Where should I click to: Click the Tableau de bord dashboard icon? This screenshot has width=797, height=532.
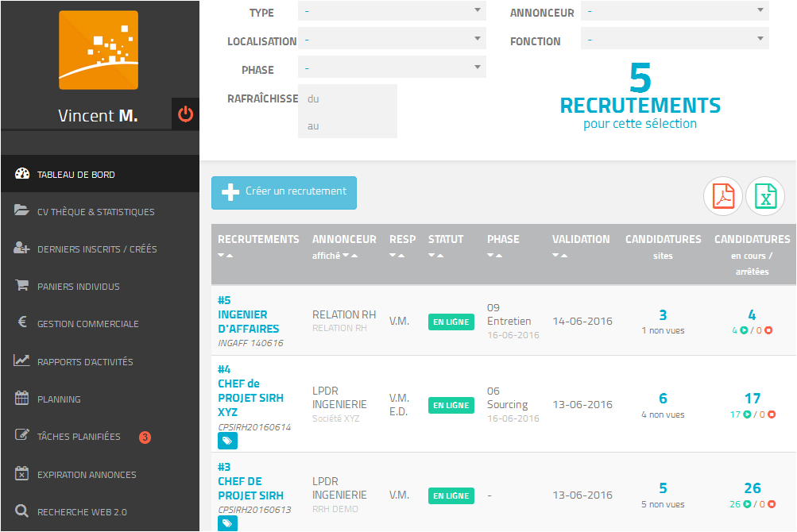coord(22,174)
